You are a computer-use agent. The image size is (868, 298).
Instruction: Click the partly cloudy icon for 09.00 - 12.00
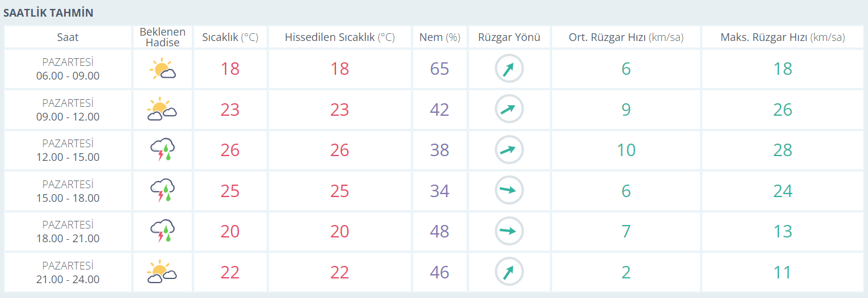pyautogui.click(x=163, y=110)
